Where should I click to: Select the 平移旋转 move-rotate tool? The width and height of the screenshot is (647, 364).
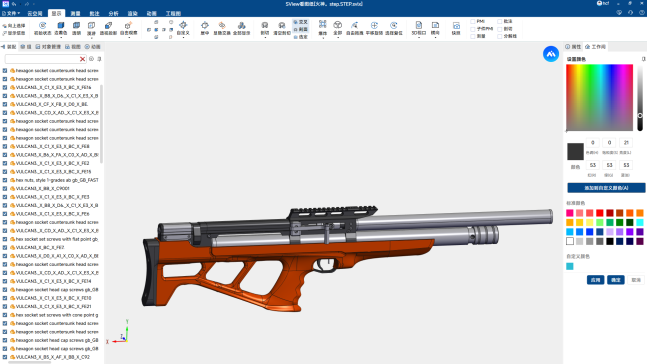374,28
